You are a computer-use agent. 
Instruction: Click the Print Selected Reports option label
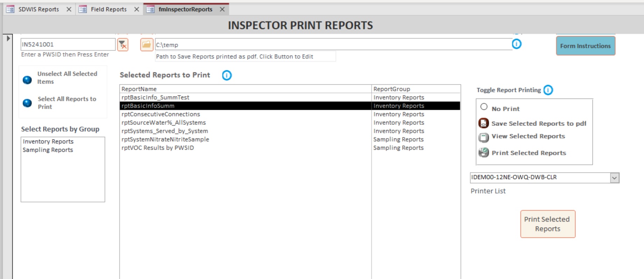(529, 153)
